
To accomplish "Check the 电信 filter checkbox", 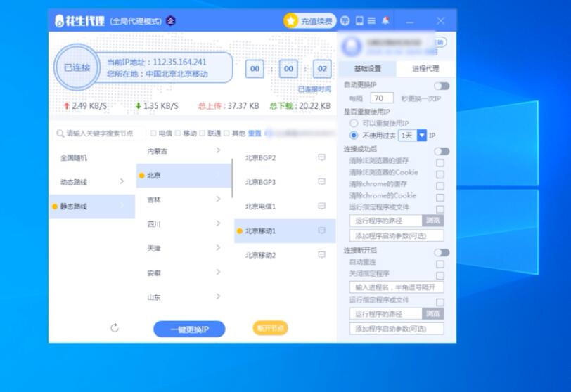I will click(x=153, y=133).
